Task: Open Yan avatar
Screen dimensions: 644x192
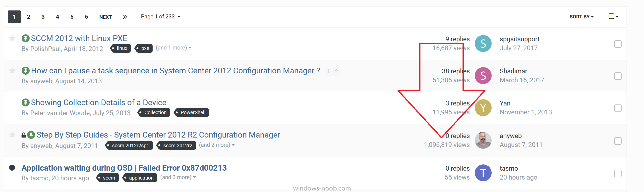Action: click(x=483, y=108)
